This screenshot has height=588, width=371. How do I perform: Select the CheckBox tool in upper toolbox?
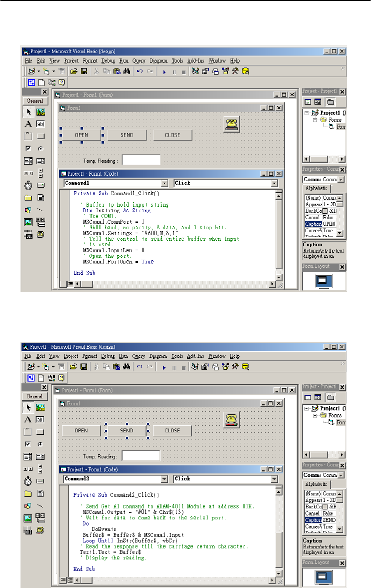coord(28,149)
